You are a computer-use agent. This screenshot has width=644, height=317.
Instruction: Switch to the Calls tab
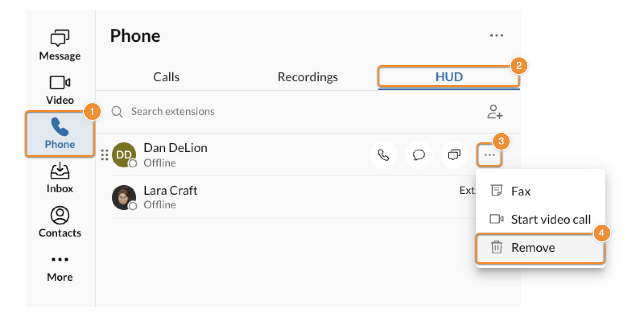pos(166,77)
